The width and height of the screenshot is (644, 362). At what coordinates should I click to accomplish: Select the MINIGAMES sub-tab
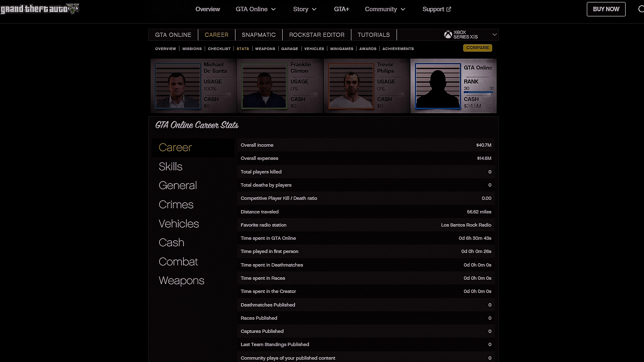(342, 49)
